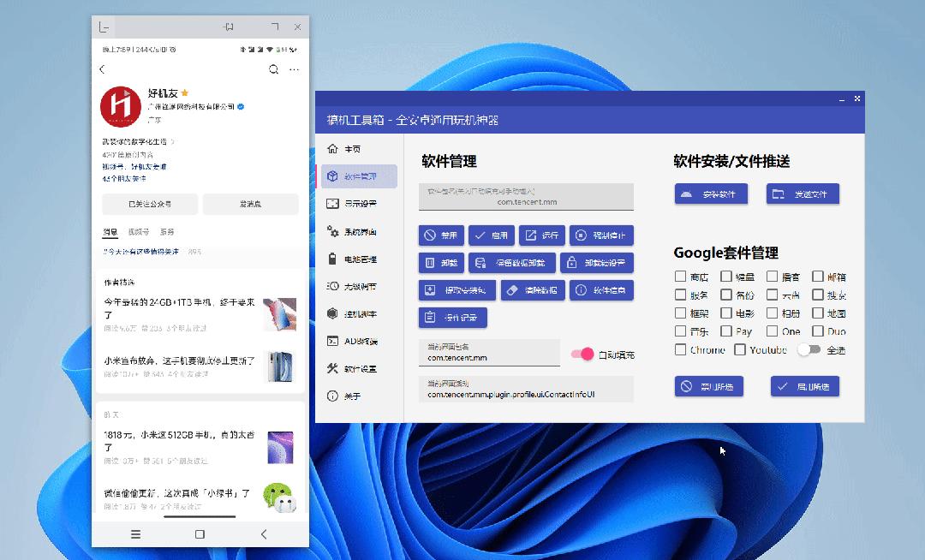The height and width of the screenshot is (560, 925).
Task: Click the 强制停止 force-stop button
Action: [x=601, y=235]
